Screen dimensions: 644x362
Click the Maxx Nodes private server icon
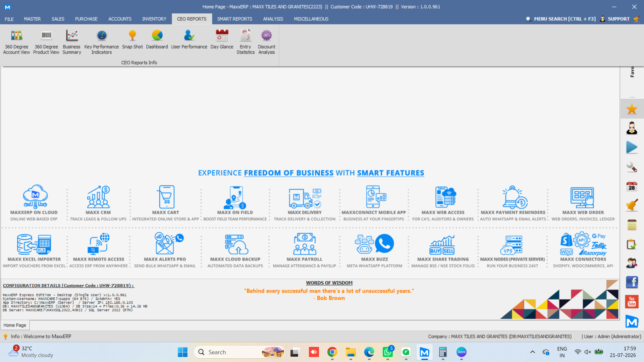512,245
